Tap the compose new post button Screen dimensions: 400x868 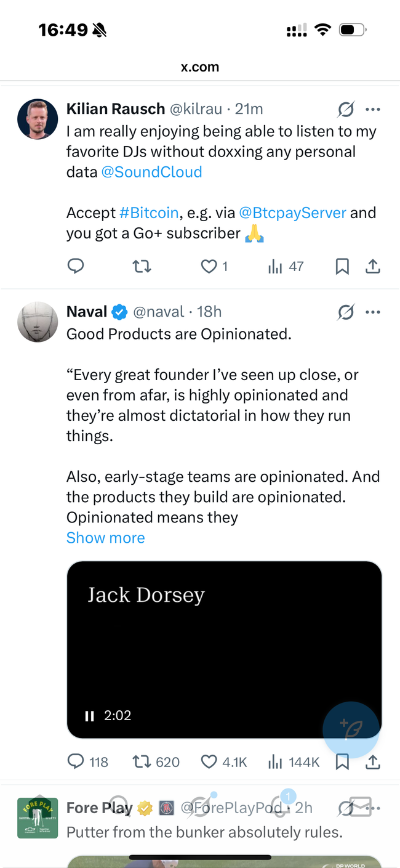tap(351, 730)
